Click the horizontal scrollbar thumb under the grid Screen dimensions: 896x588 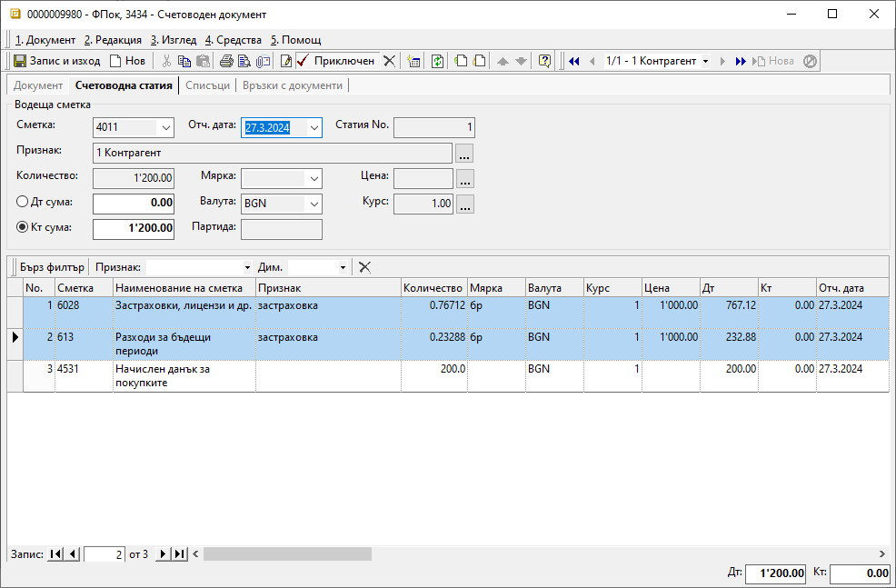[x=287, y=553]
